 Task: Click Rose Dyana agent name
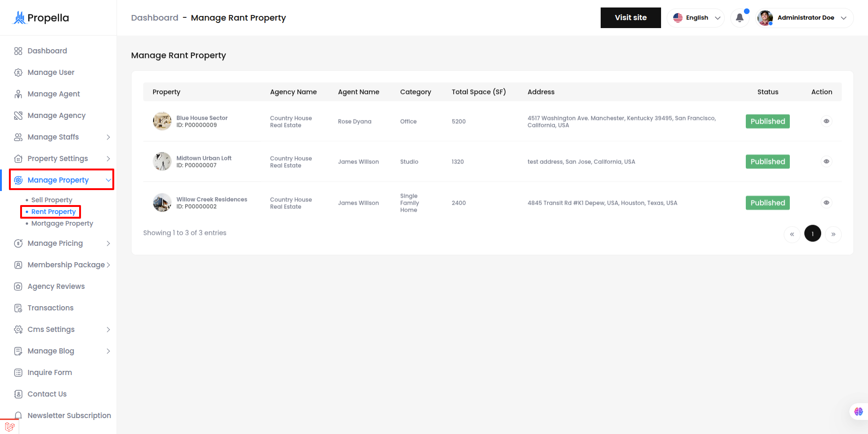(x=354, y=121)
